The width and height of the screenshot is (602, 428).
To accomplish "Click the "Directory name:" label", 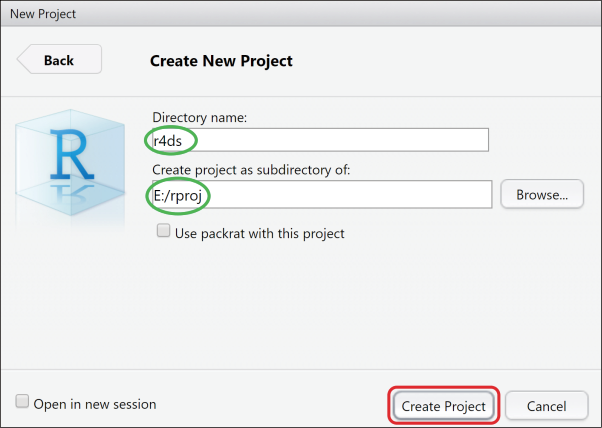I will coord(200,117).
